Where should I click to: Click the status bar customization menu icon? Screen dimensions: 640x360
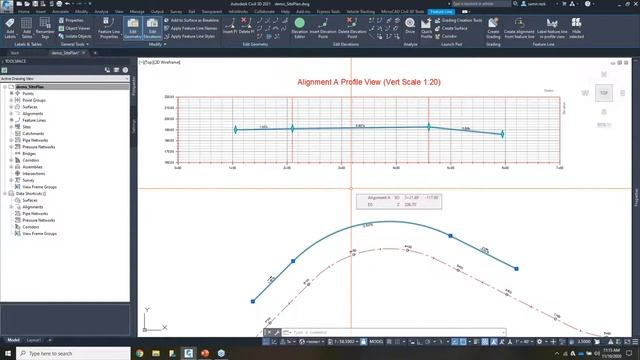(634, 342)
